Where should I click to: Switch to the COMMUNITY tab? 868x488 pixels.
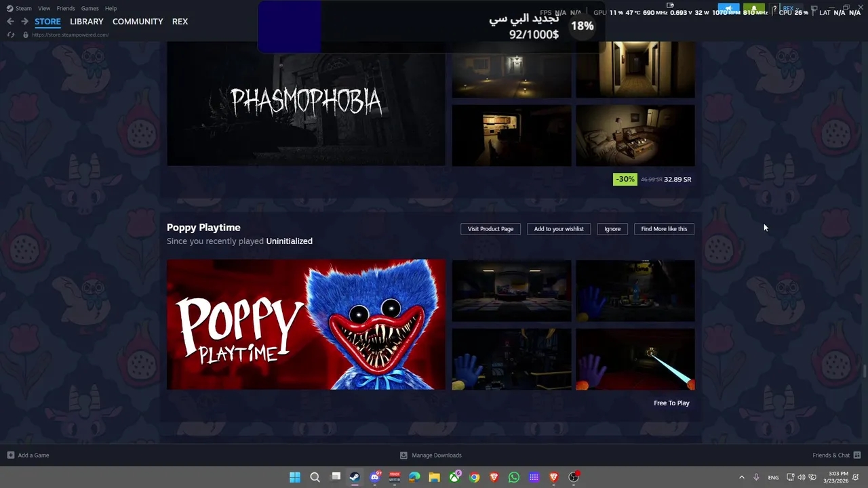coord(138,22)
